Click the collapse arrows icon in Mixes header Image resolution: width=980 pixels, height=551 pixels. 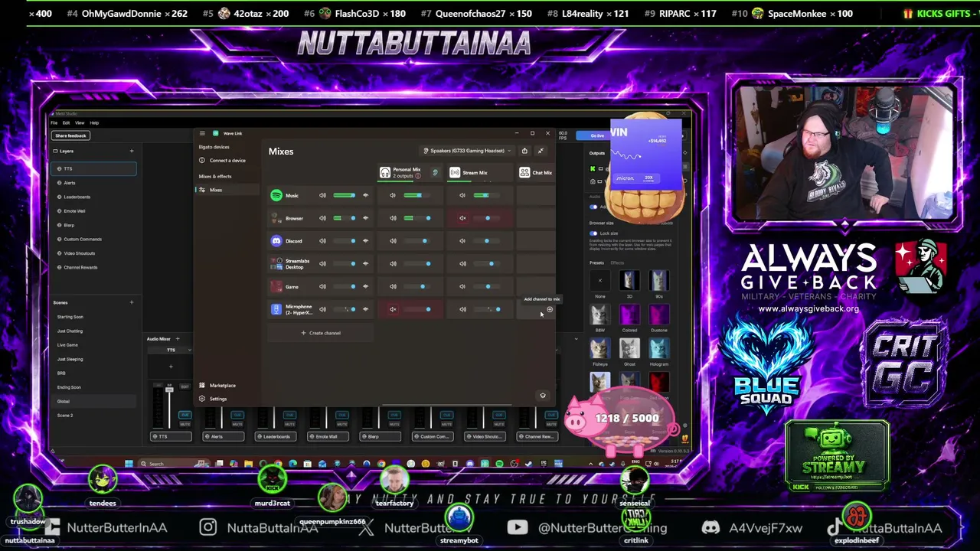(x=541, y=151)
